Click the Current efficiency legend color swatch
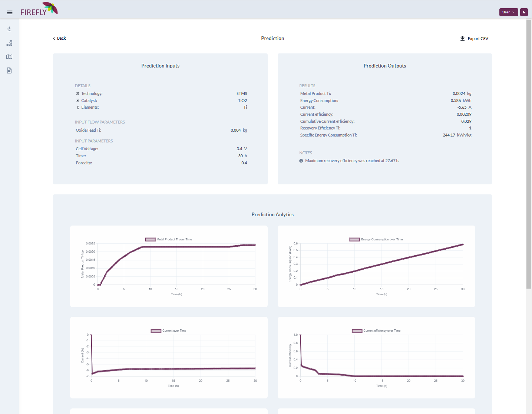The height and width of the screenshot is (414, 532). click(x=357, y=331)
